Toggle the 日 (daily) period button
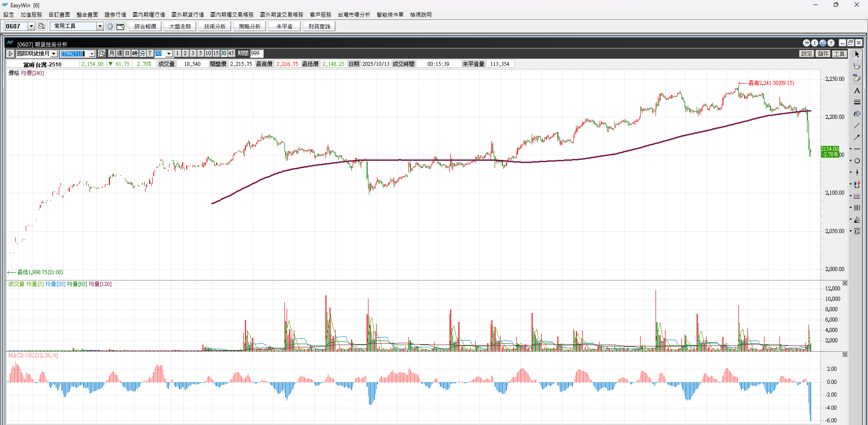 click(x=127, y=53)
